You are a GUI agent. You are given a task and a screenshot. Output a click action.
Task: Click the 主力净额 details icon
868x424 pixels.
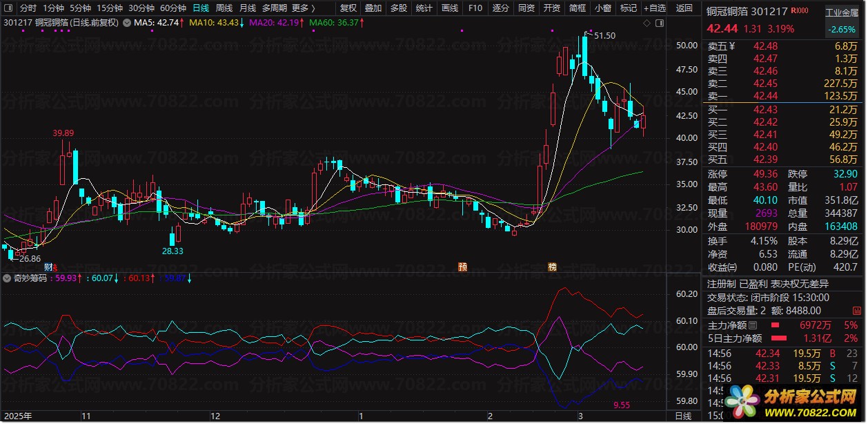tap(753, 325)
